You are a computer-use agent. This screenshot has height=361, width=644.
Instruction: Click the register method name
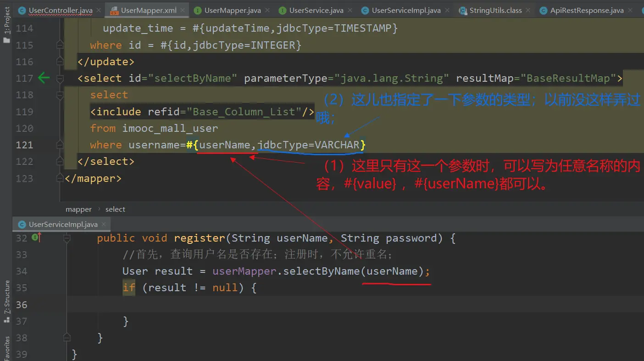click(199, 238)
